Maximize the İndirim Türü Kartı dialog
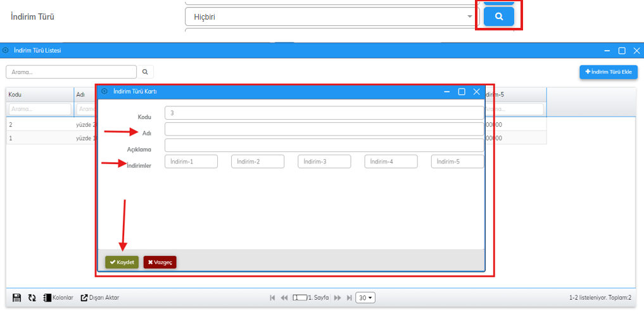Viewport: 644px width, 320px height. [x=462, y=92]
